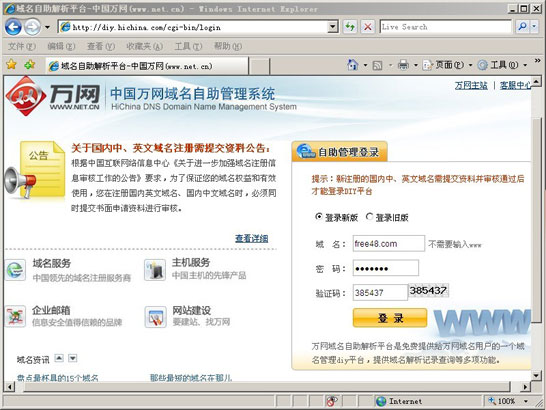Image resolution: width=546 pixels, height=410 pixels.
Task: Click the 网站建设 icon
Action: (x=155, y=317)
